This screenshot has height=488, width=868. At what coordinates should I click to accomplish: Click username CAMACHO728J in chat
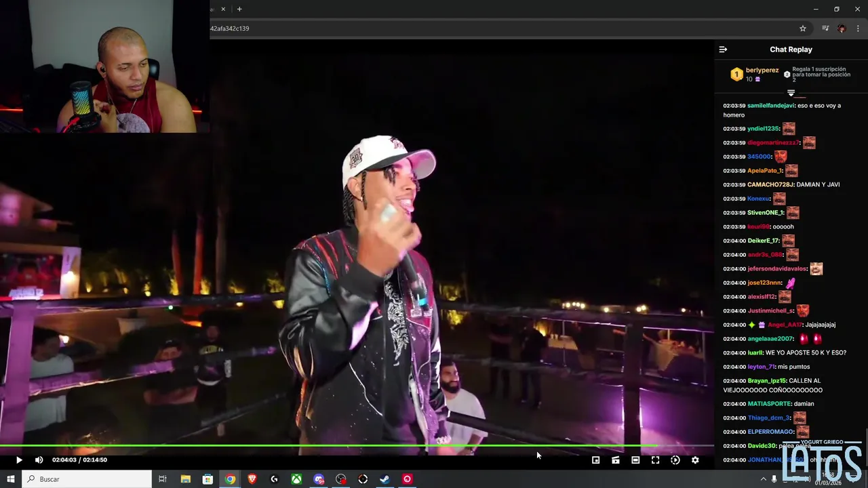click(770, 184)
